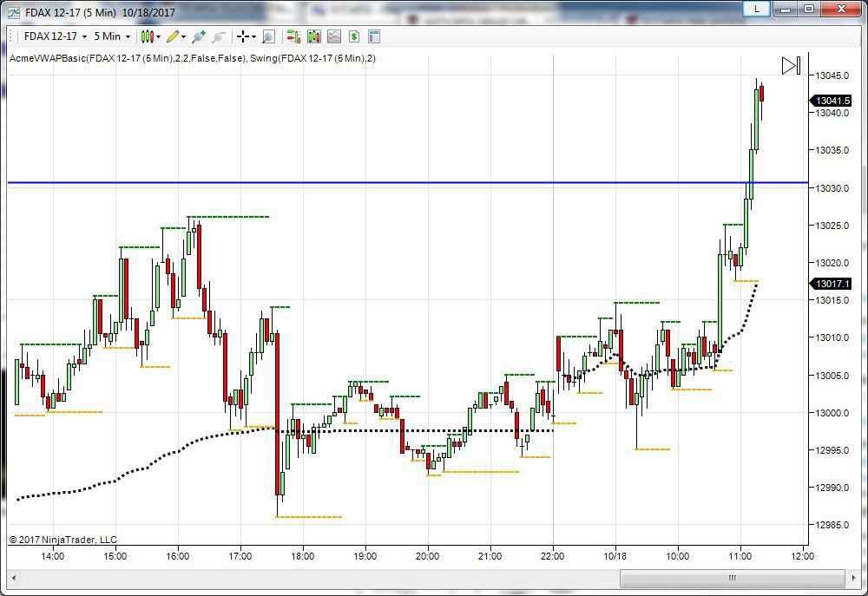868x596 pixels.
Task: Click the L link button in title bar
Action: (757, 9)
